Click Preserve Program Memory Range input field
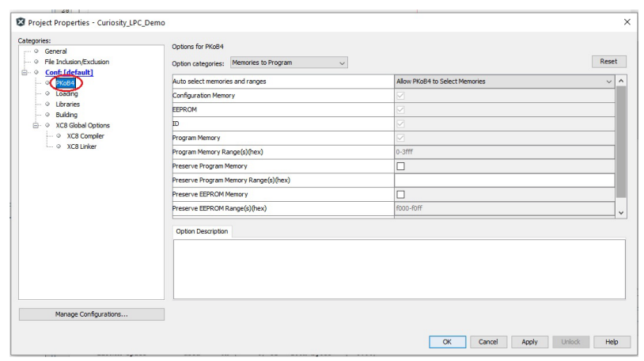 click(504, 180)
